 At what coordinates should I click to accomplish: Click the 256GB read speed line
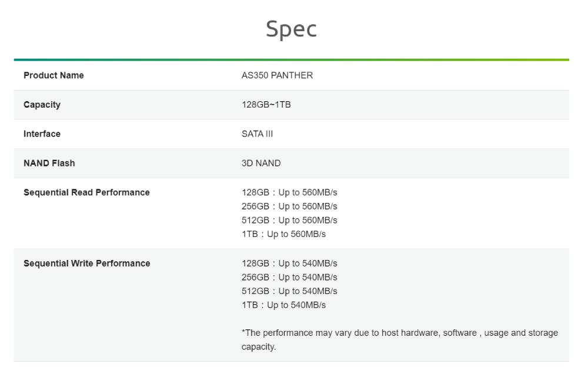289,206
